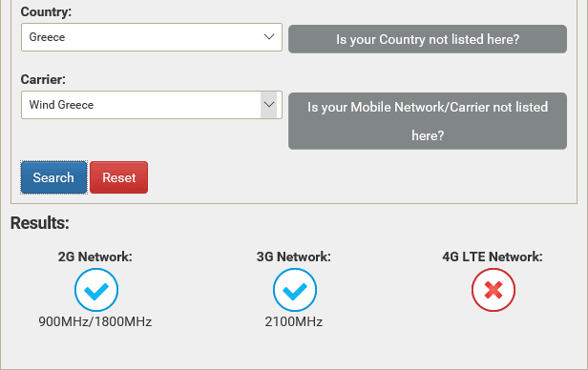Click the 2G Network blue checkmark icon
Viewport: 588px width, 370px height.
coord(96,290)
